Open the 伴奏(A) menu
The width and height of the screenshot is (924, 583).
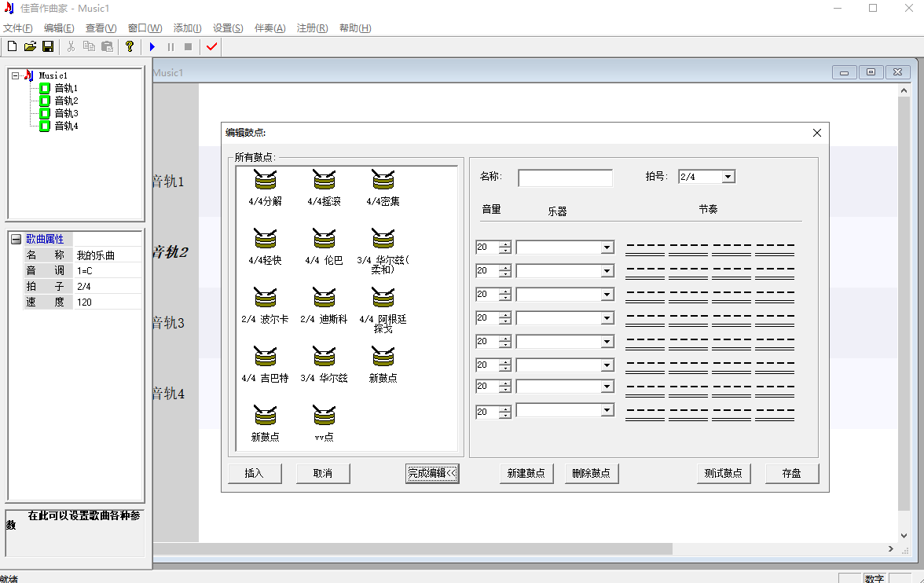(269, 28)
